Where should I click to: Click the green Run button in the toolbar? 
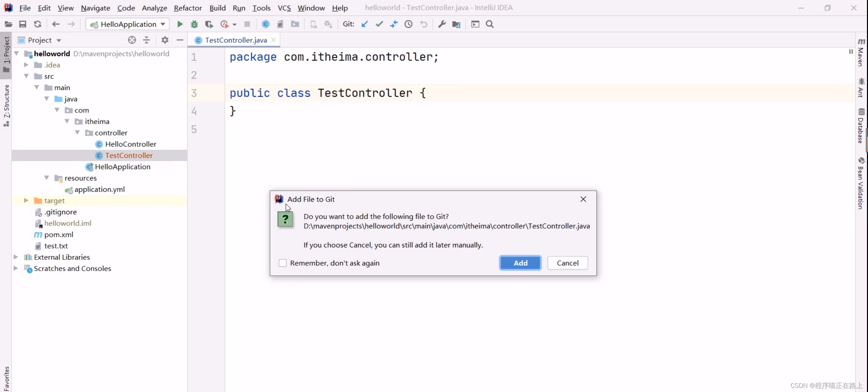click(180, 24)
